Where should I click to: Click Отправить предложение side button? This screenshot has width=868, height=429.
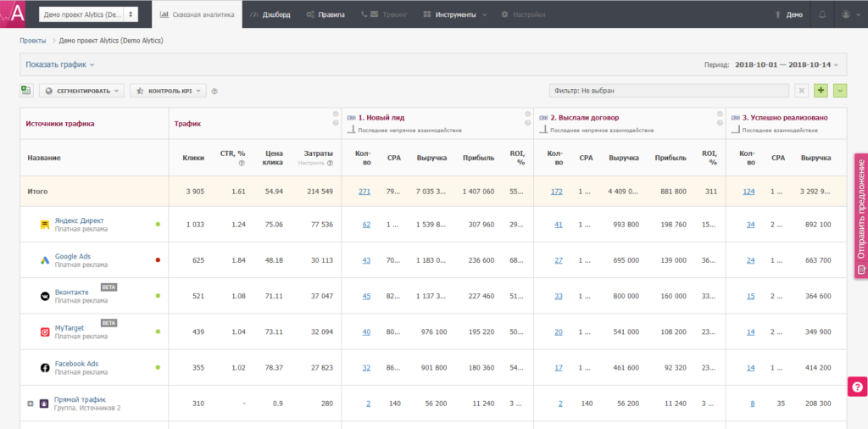[860, 216]
